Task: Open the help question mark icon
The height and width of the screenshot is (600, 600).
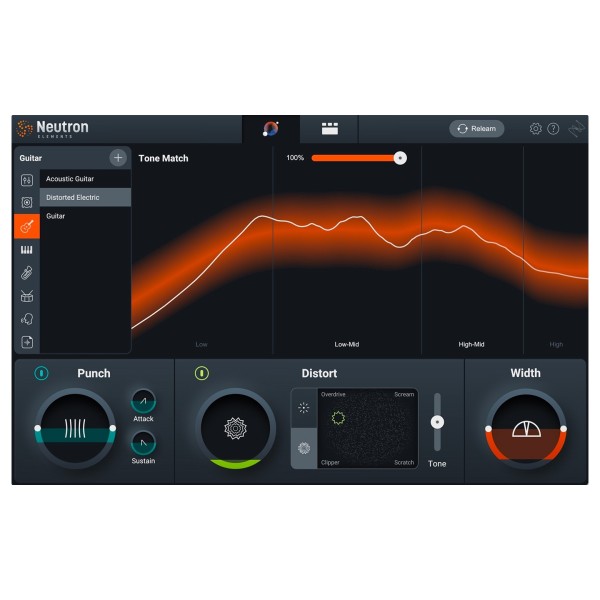Action: [x=553, y=129]
